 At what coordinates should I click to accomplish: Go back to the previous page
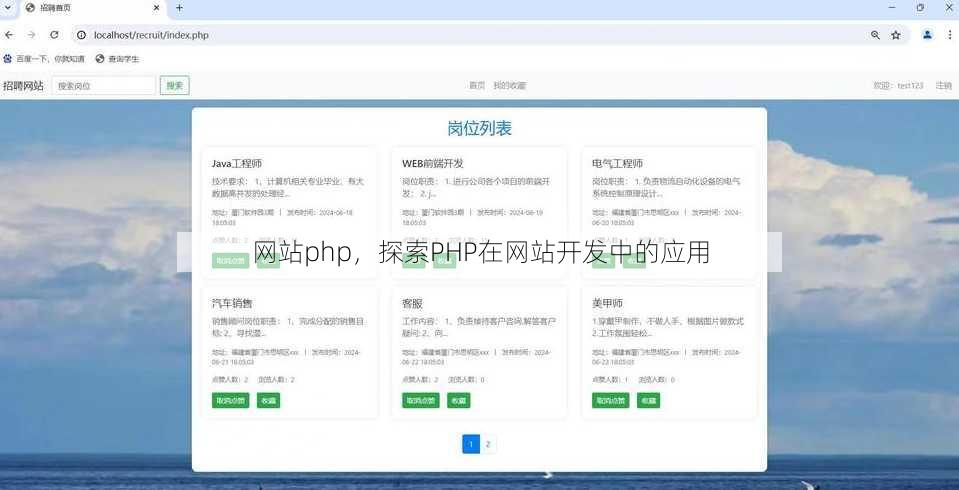[x=9, y=35]
